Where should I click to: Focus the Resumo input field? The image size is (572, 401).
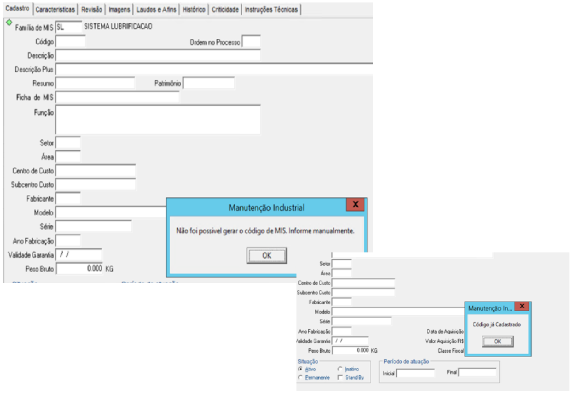point(95,83)
